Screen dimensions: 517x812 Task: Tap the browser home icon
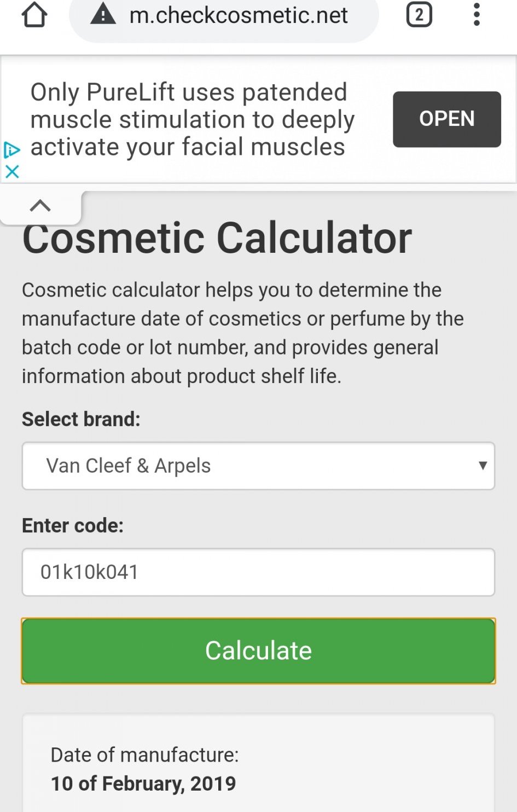[34, 15]
